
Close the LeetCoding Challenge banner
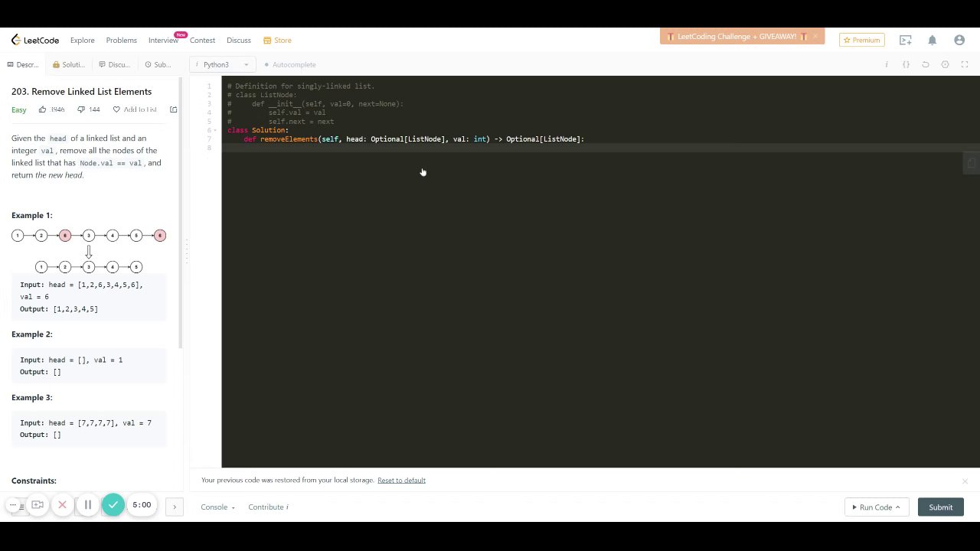(816, 37)
